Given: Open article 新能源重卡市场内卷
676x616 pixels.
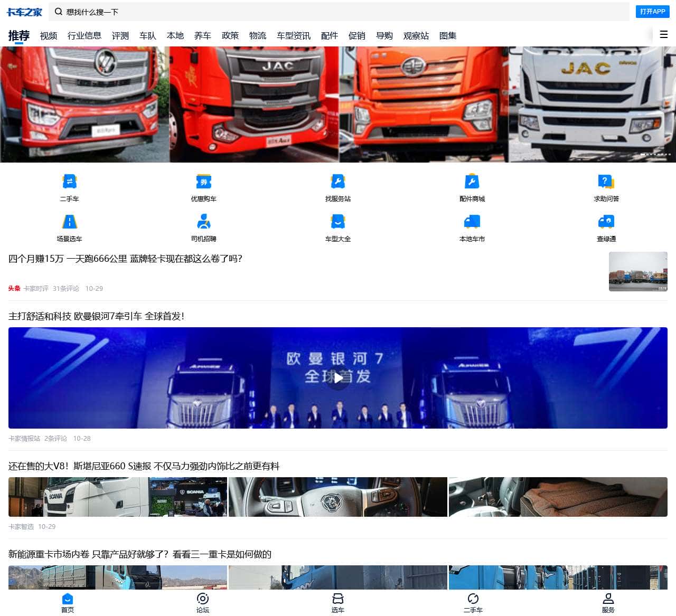Looking at the screenshot, I should [x=140, y=554].
